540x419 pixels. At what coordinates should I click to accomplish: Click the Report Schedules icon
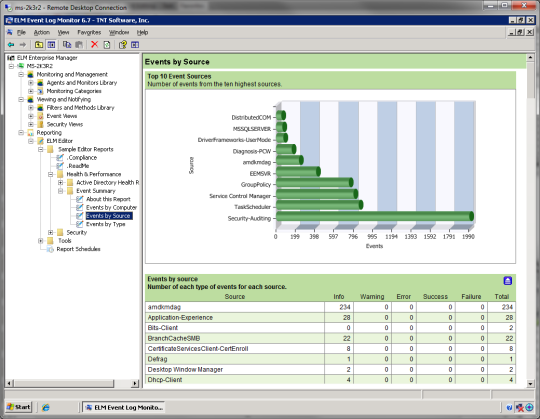(50, 249)
